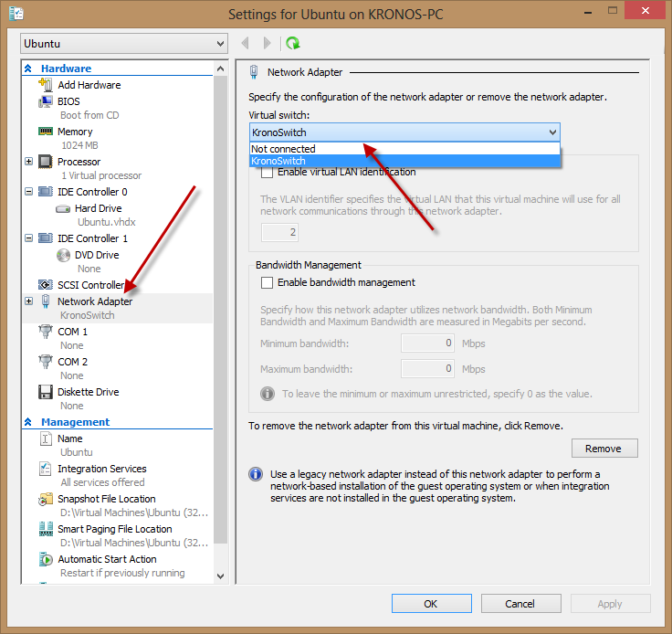
Task: Select the Memory icon in Hardware list
Action: point(46,132)
